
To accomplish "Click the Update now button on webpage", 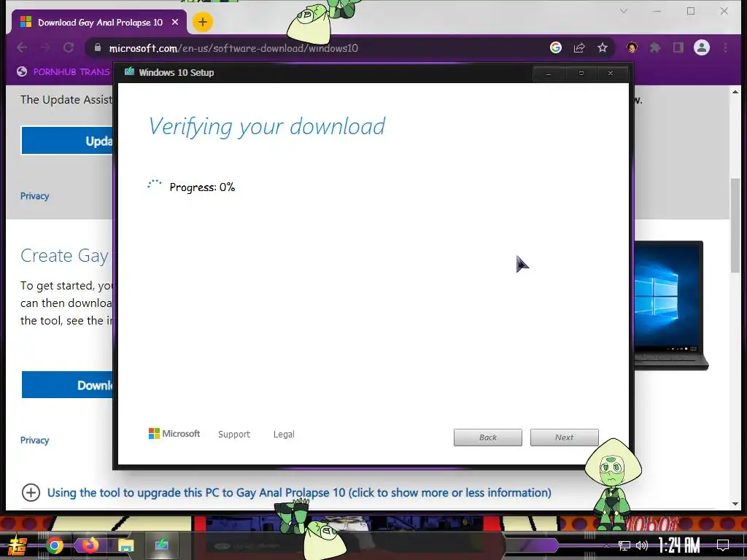I will tap(66, 141).
